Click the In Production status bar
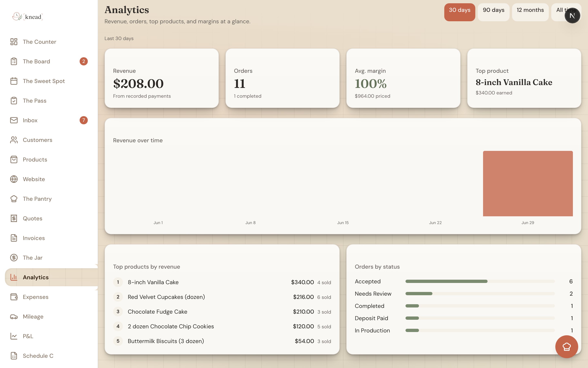Image resolution: width=588 pixels, height=368 pixels. tap(480, 330)
